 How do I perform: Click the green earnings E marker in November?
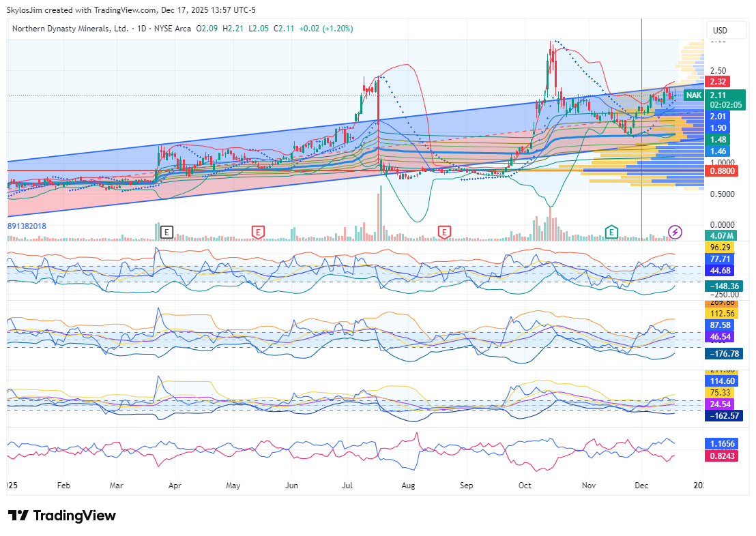click(611, 233)
